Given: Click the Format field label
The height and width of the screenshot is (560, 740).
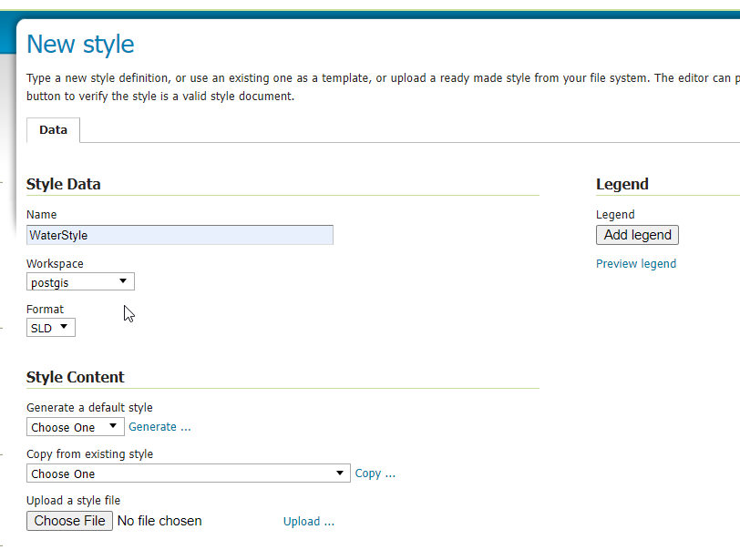Looking at the screenshot, I should (x=45, y=310).
